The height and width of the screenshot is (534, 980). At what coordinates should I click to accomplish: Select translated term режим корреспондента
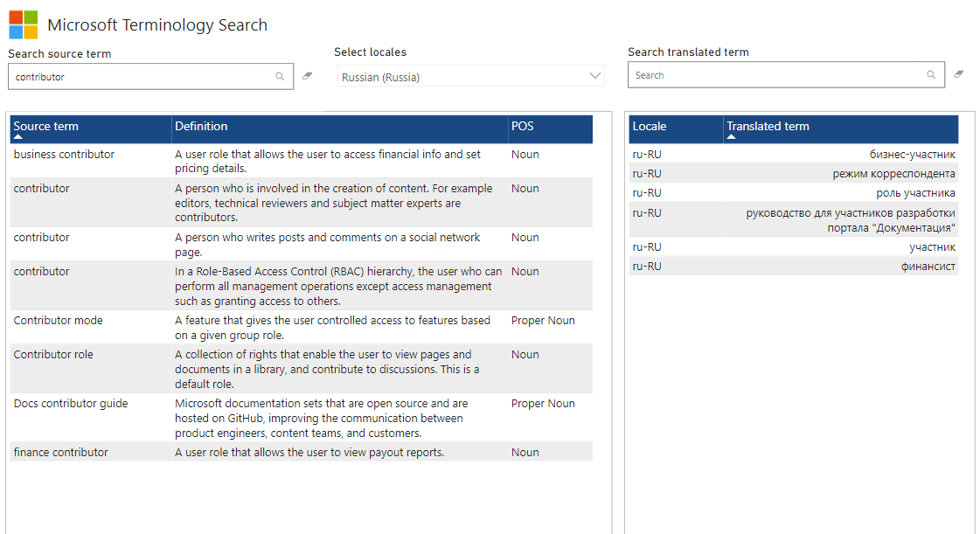(x=893, y=174)
